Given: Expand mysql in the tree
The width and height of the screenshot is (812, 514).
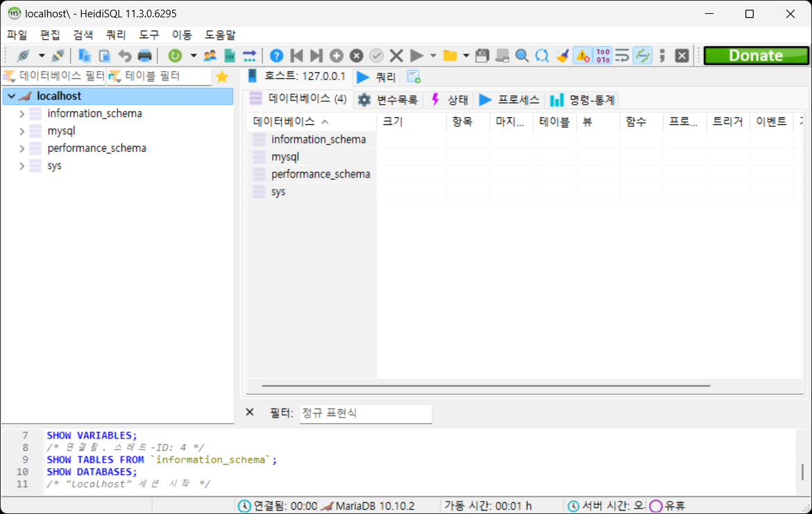Looking at the screenshot, I should coord(22,131).
